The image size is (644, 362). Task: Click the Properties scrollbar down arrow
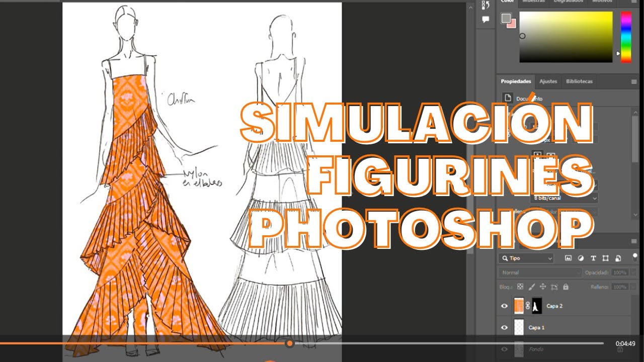pos(635,215)
